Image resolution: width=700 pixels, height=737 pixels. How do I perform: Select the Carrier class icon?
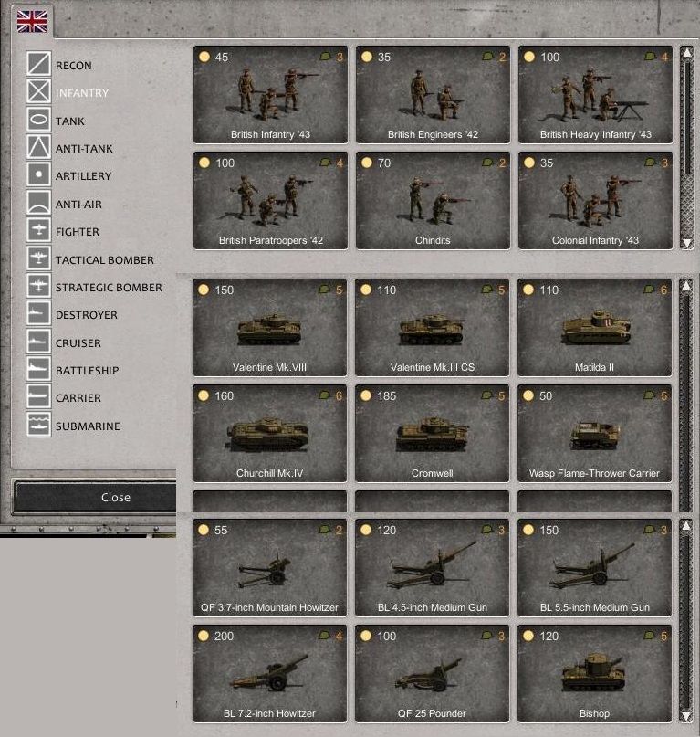click(38, 396)
